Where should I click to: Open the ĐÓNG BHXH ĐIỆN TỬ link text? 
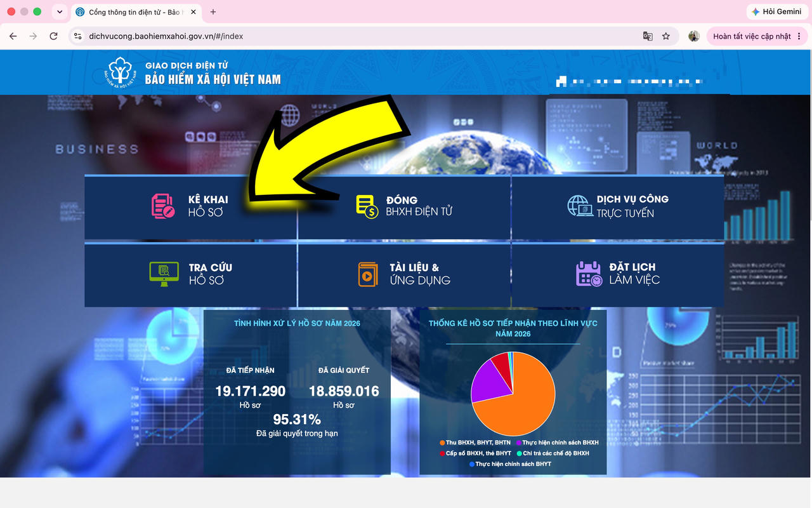(419, 206)
